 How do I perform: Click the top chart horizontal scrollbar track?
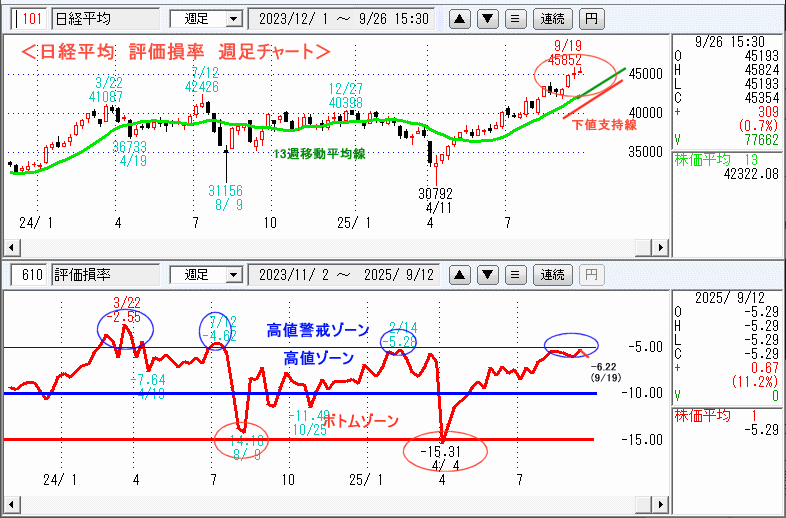click(x=335, y=247)
